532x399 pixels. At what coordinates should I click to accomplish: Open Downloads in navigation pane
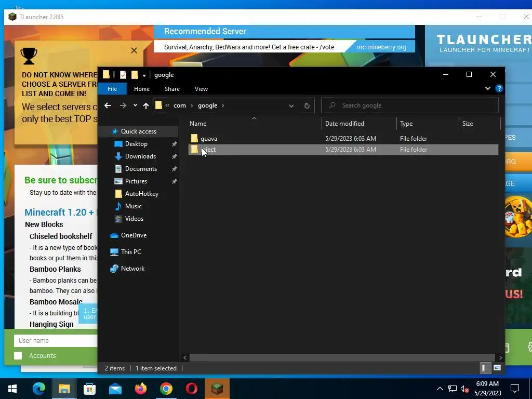pos(140,156)
